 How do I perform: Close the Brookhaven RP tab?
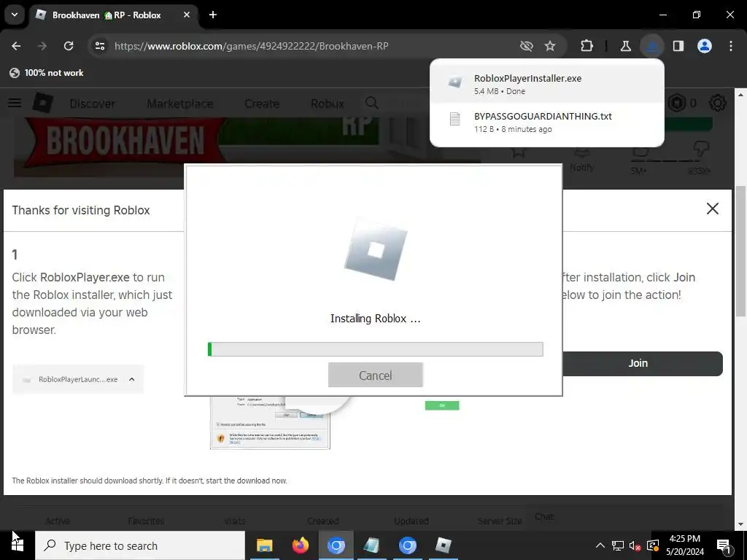[187, 15]
